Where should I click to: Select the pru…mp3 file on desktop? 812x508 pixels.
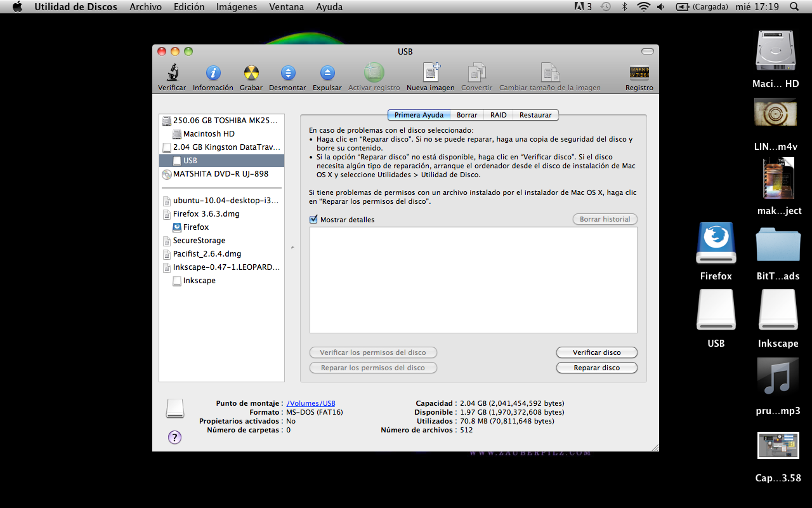click(778, 377)
